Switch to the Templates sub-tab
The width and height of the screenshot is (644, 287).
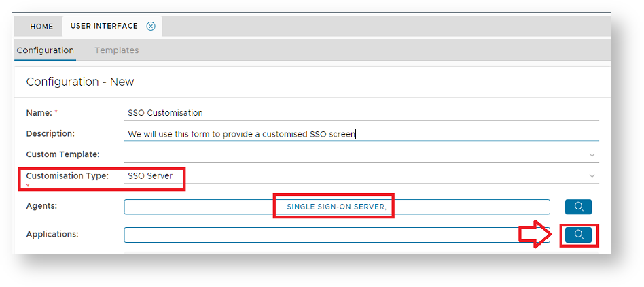point(116,50)
